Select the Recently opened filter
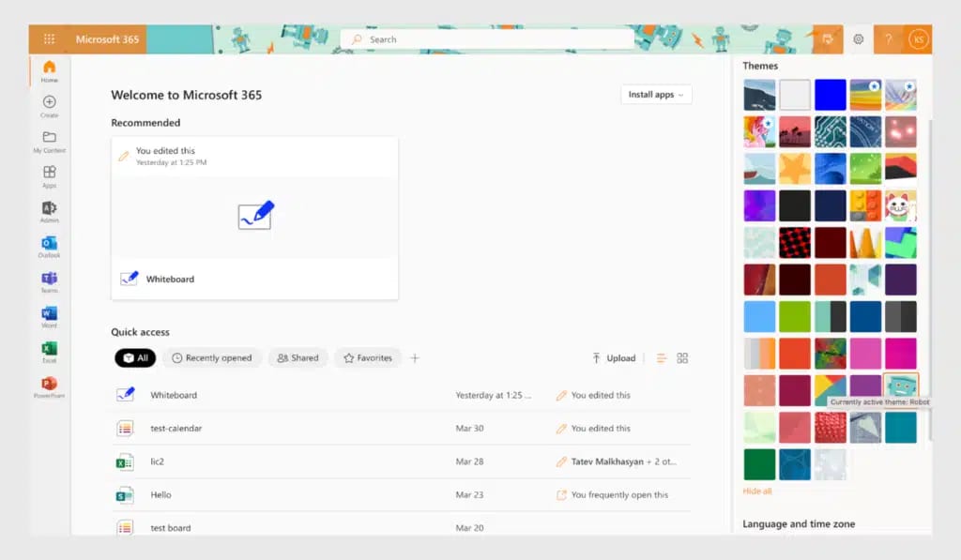The height and width of the screenshot is (560, 961). click(212, 357)
